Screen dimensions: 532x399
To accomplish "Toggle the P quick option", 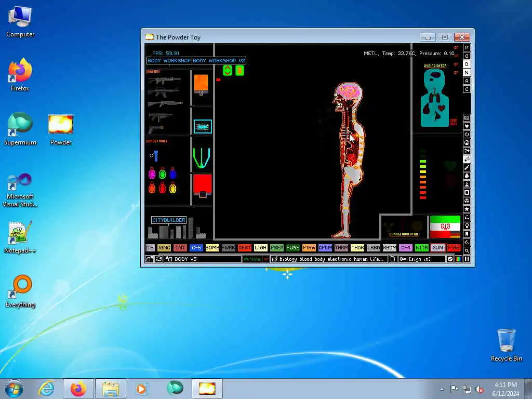I will click(x=467, y=47).
